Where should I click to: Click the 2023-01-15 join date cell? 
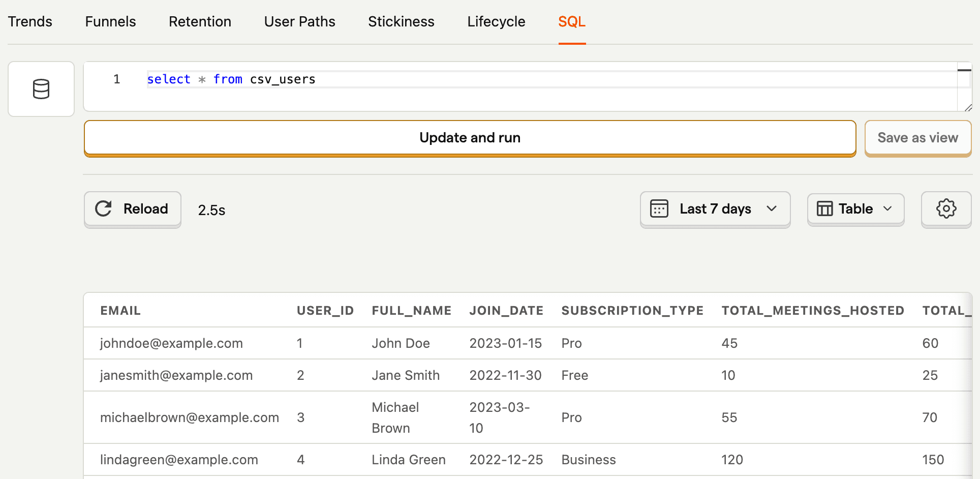(x=505, y=343)
